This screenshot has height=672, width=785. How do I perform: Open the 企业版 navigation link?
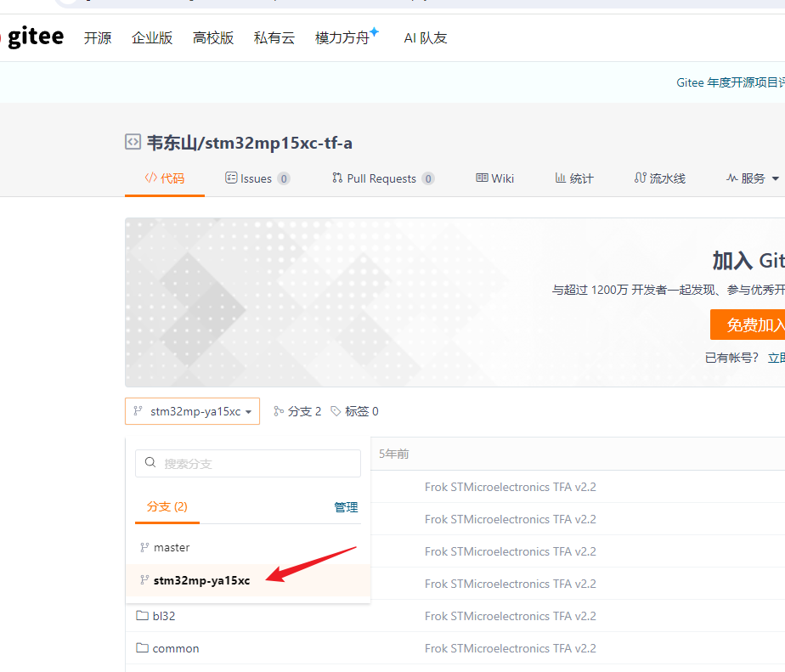[152, 38]
